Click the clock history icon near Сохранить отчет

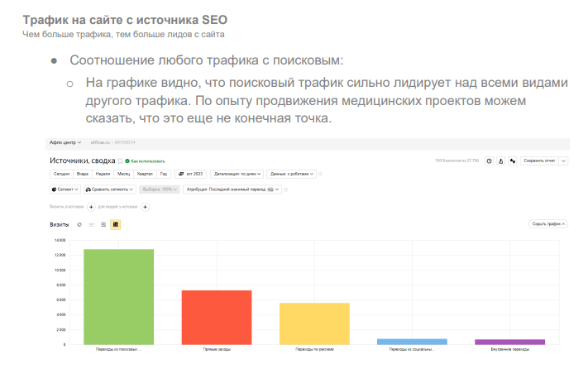[489, 161]
